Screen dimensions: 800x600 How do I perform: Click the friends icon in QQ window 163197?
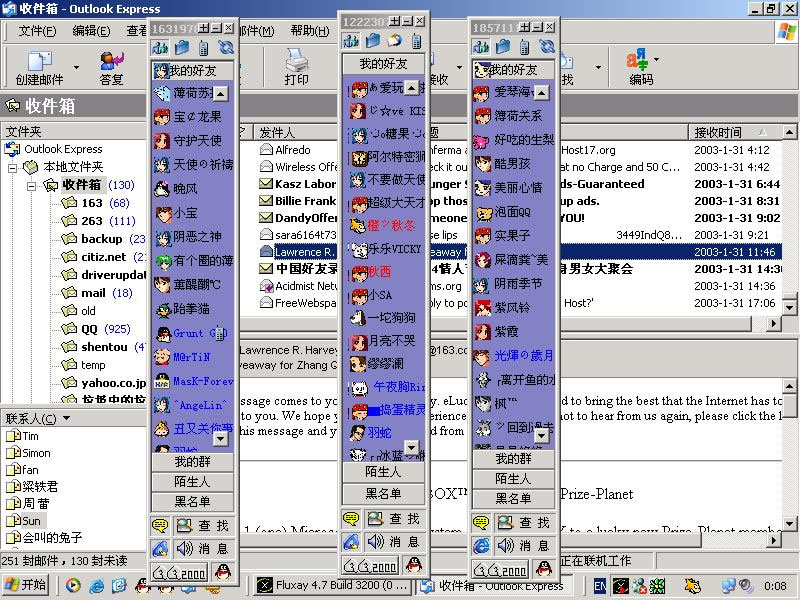click(x=160, y=48)
